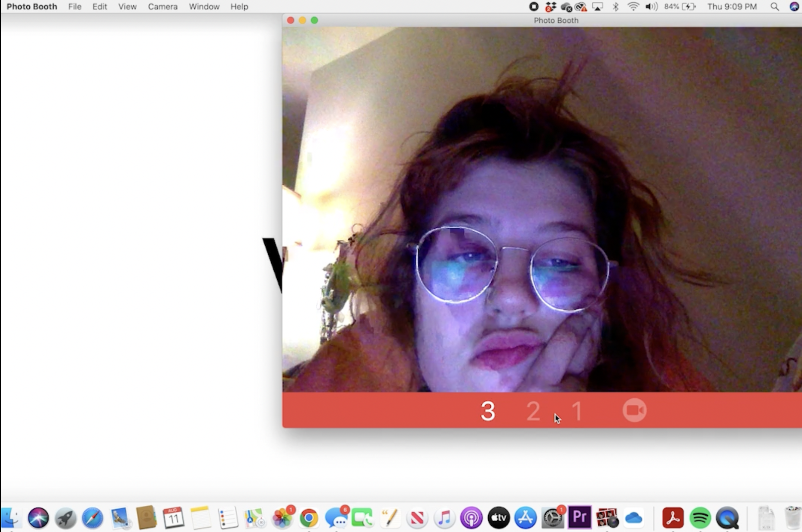802x532 pixels.
Task: Open Adobe Acrobat from the Dock
Action: point(673,518)
